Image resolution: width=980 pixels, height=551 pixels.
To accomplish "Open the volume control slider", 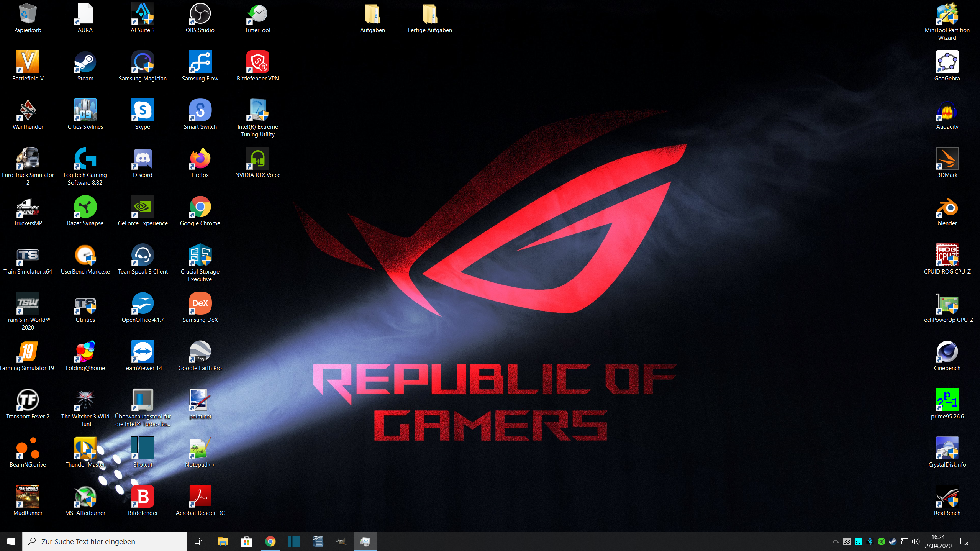I will [x=915, y=541].
